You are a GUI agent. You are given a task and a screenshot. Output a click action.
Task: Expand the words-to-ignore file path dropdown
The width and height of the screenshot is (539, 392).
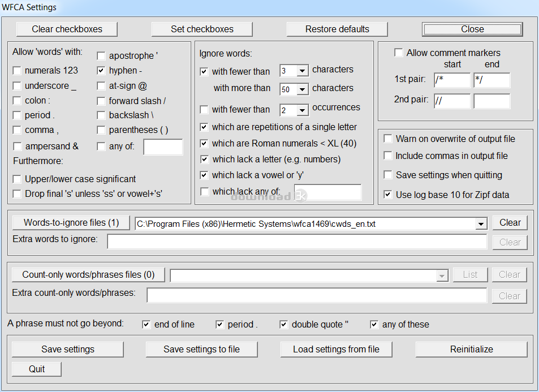click(x=481, y=224)
